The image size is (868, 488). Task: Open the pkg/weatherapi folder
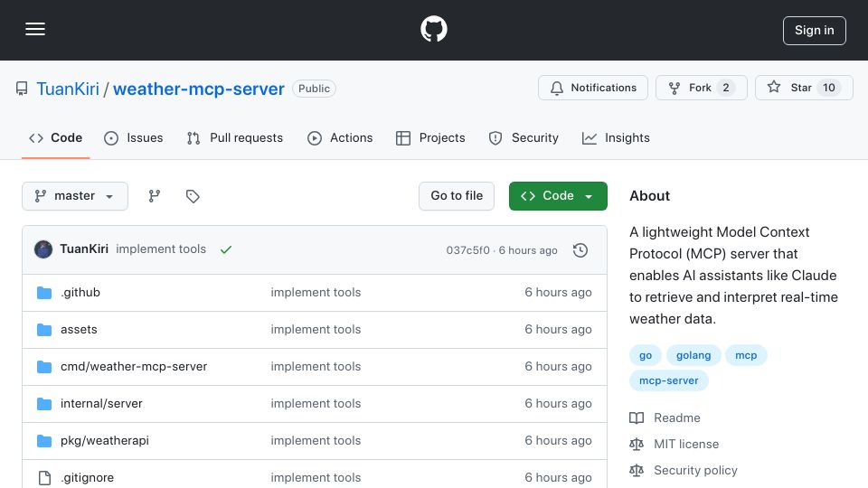[105, 440]
